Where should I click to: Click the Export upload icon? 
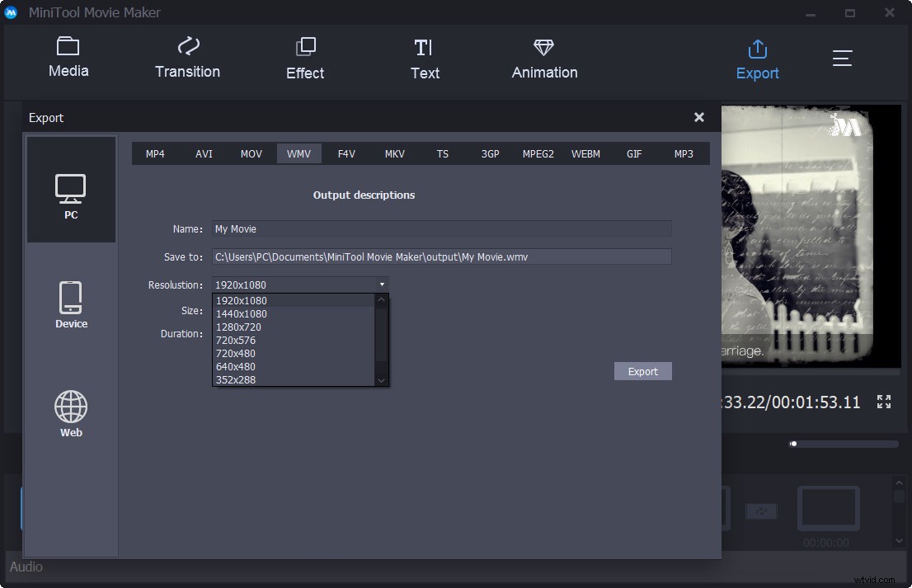pyautogui.click(x=757, y=49)
